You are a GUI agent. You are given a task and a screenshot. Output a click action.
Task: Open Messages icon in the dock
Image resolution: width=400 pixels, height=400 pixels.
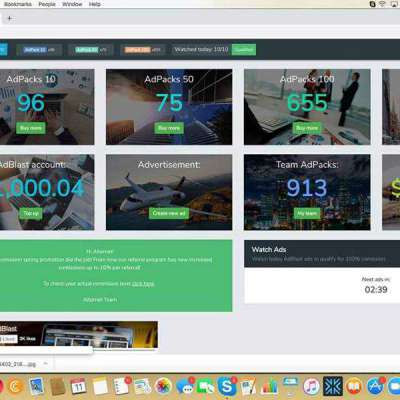coord(184,387)
